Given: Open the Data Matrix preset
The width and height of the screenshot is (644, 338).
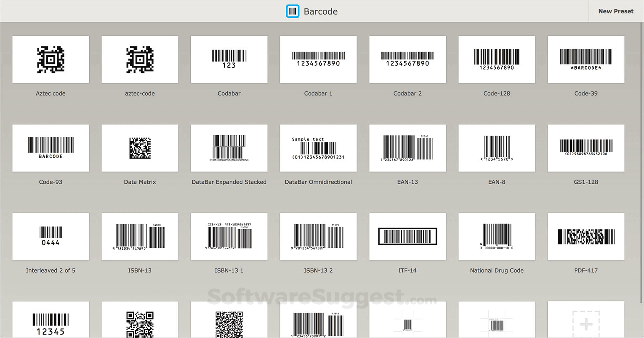Looking at the screenshot, I should click(x=140, y=148).
